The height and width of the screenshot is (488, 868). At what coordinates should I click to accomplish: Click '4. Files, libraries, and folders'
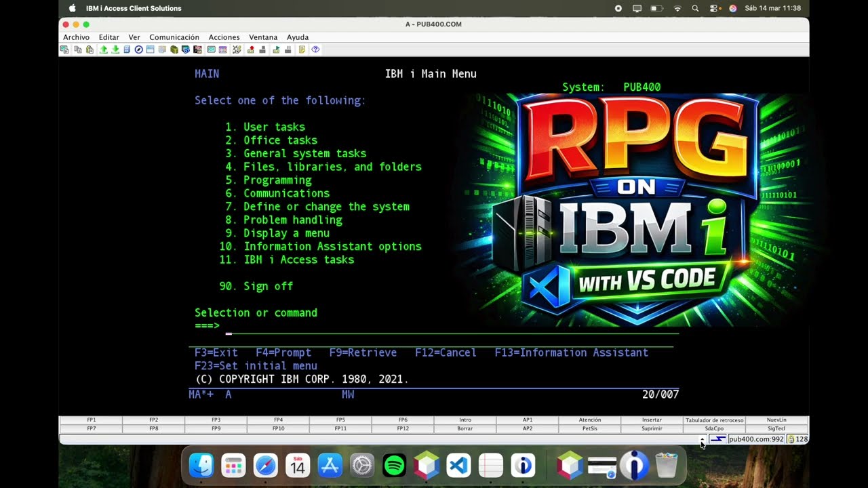pyautogui.click(x=323, y=167)
